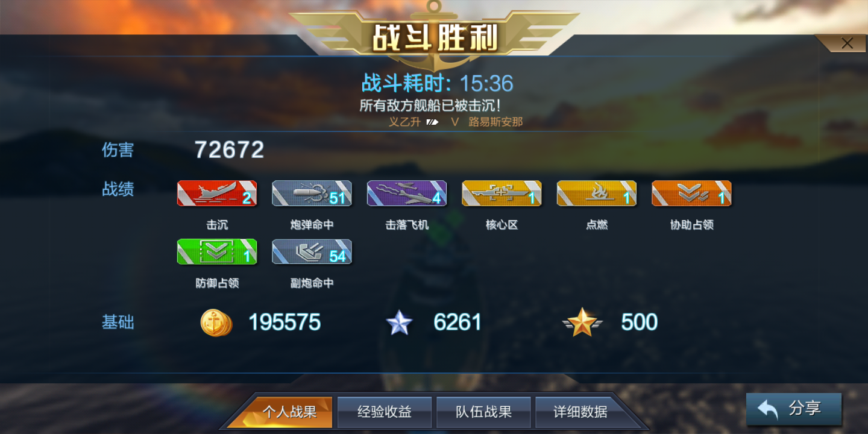Tap the ship name 路易斯安那

[495, 122]
